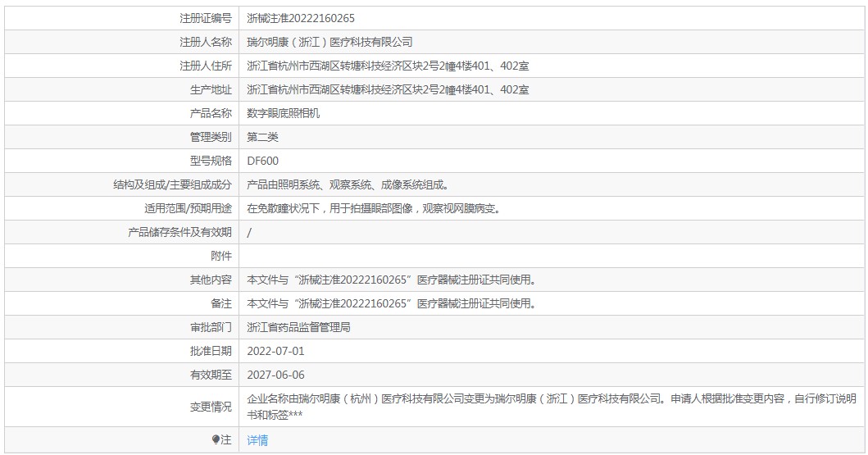
Task: Click the address value in the 生产地址 row
Action: point(388,89)
